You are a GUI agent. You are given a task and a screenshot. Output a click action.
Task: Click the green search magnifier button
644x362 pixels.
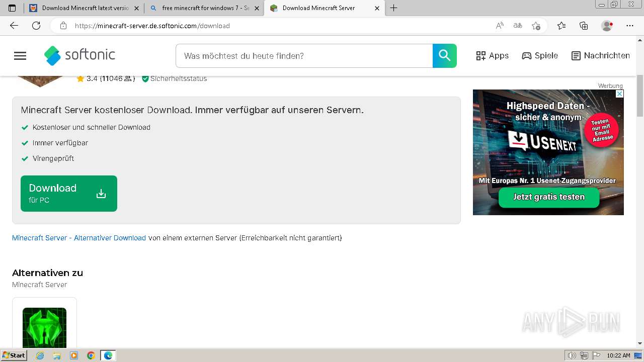pyautogui.click(x=445, y=56)
